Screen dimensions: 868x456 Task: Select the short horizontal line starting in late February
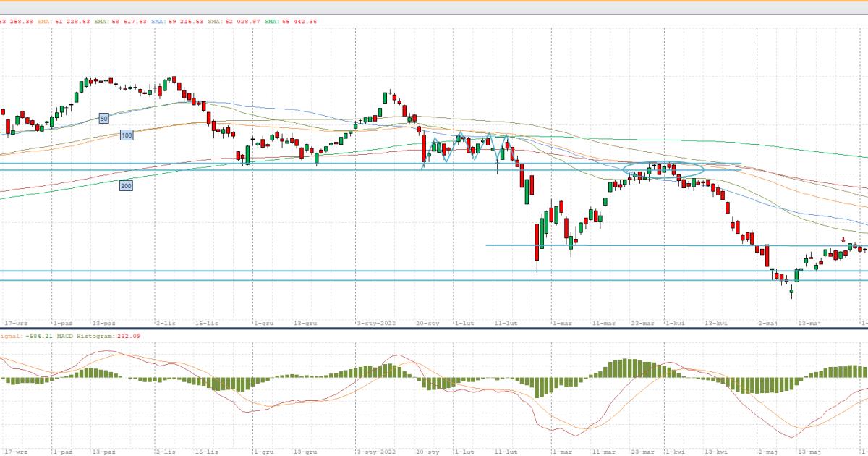651,245
